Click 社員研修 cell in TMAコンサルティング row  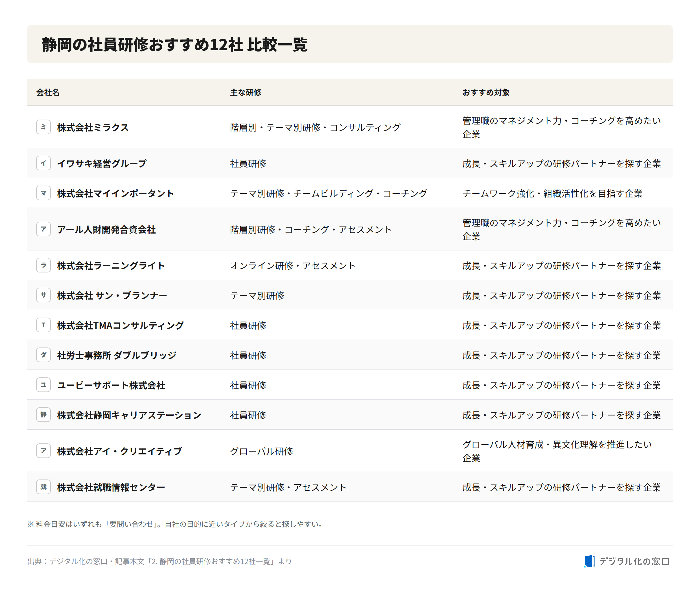point(248,325)
